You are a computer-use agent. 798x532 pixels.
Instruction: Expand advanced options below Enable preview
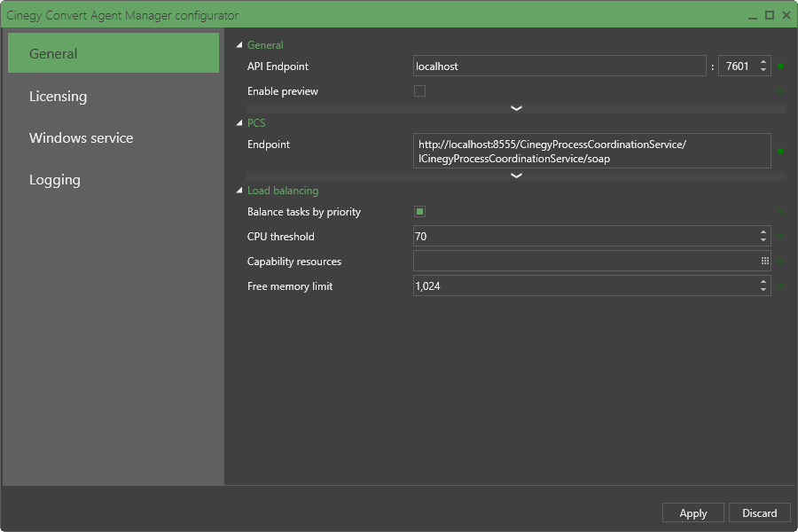click(x=516, y=108)
